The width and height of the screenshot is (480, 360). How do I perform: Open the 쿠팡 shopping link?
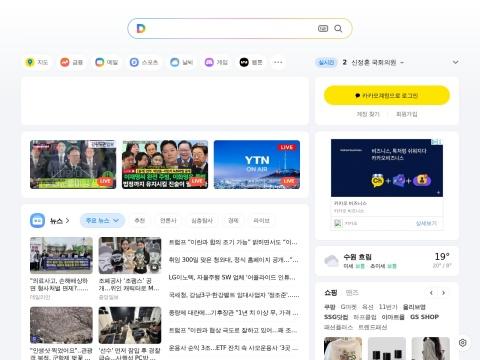pos(330,307)
